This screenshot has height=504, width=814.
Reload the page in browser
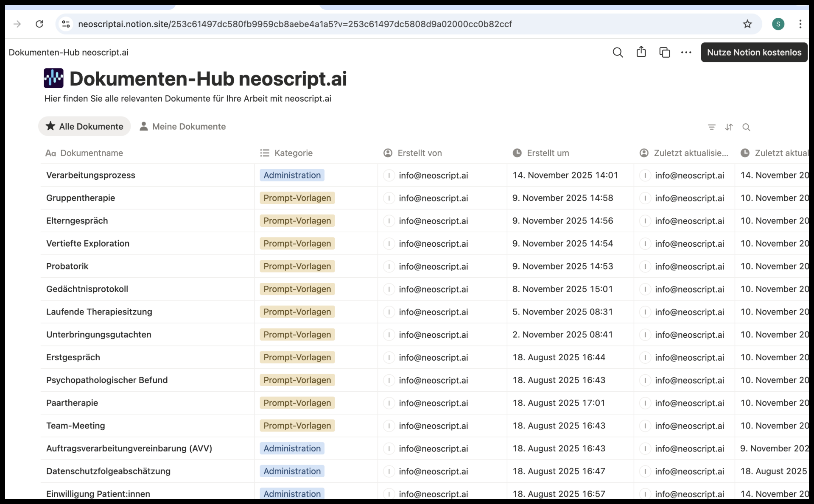39,24
